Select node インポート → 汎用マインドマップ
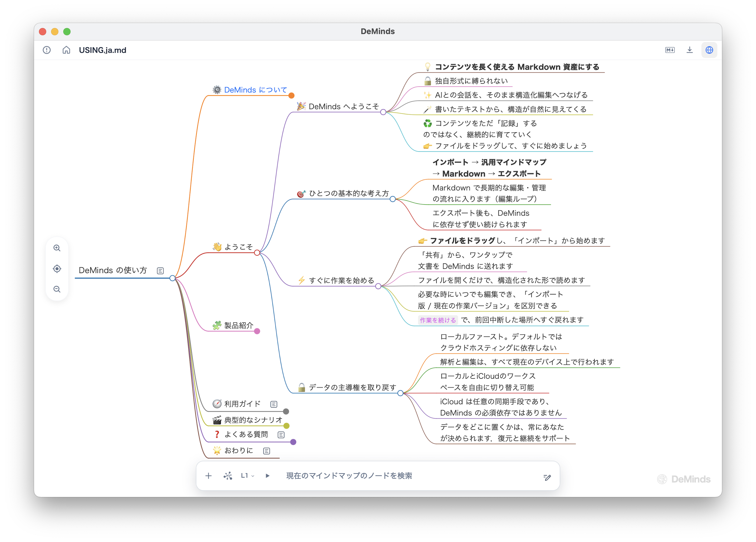The height and width of the screenshot is (542, 756). pos(489,168)
